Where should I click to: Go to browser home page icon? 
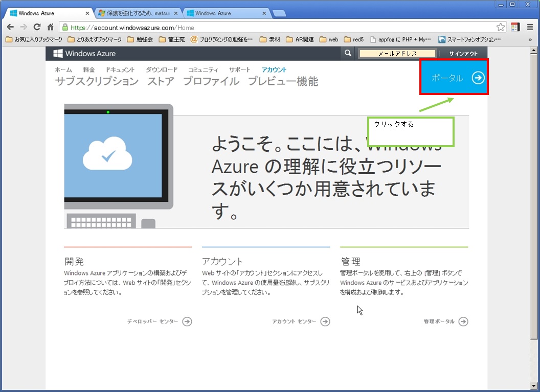point(50,27)
